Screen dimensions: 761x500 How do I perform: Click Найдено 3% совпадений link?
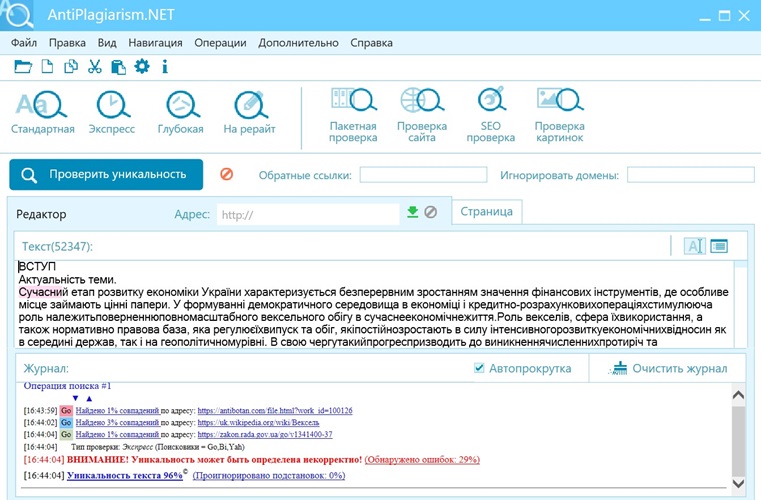point(117,423)
